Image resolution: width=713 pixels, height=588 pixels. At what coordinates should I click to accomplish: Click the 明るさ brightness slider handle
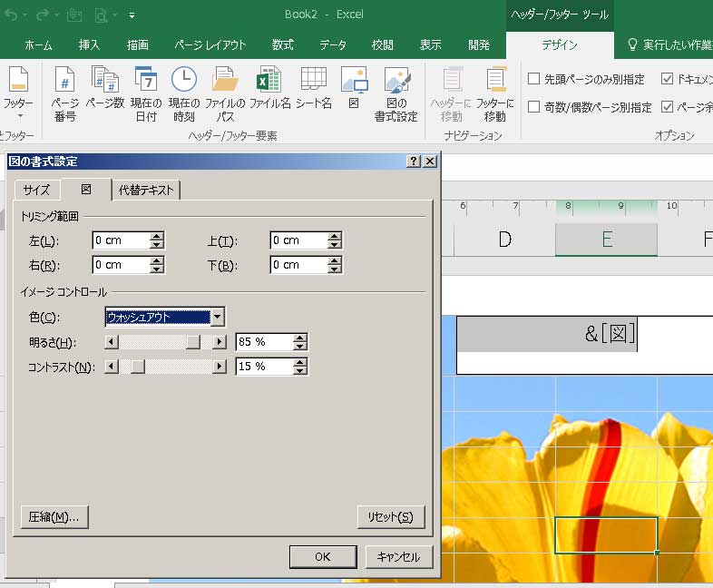click(x=193, y=342)
